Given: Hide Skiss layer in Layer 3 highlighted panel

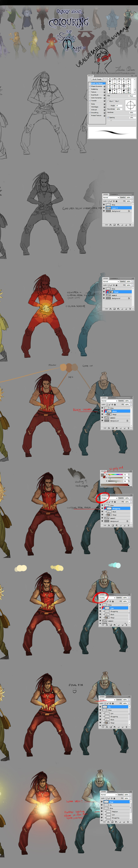Looking at the screenshot, I should pos(104,205).
